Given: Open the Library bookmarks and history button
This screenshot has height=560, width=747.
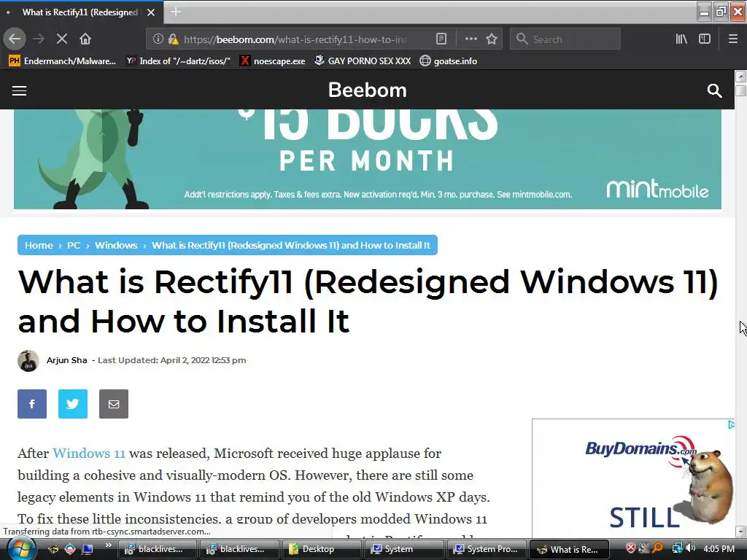Looking at the screenshot, I should [681, 39].
